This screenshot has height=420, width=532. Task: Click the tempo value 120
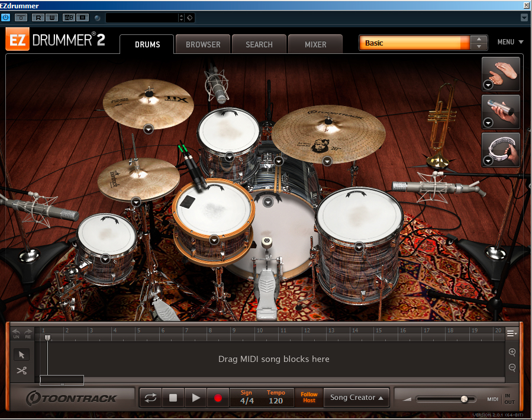(276, 401)
